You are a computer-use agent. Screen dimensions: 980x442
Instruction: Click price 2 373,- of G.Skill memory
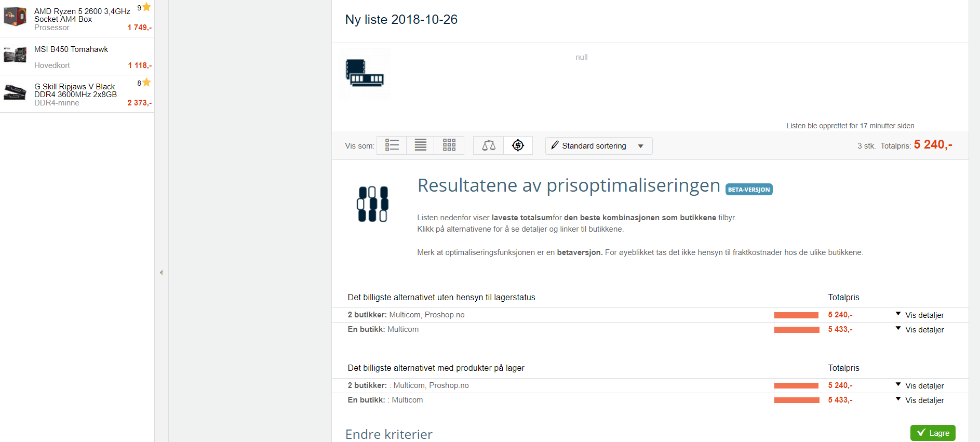click(140, 103)
